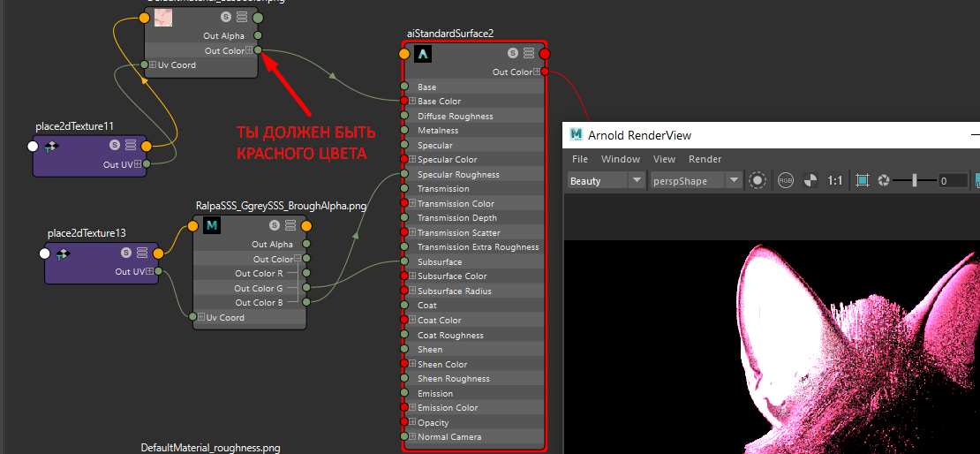Click the Out Color R port on RalpaSSS node
This screenshot has width=980, height=454.
click(x=306, y=273)
